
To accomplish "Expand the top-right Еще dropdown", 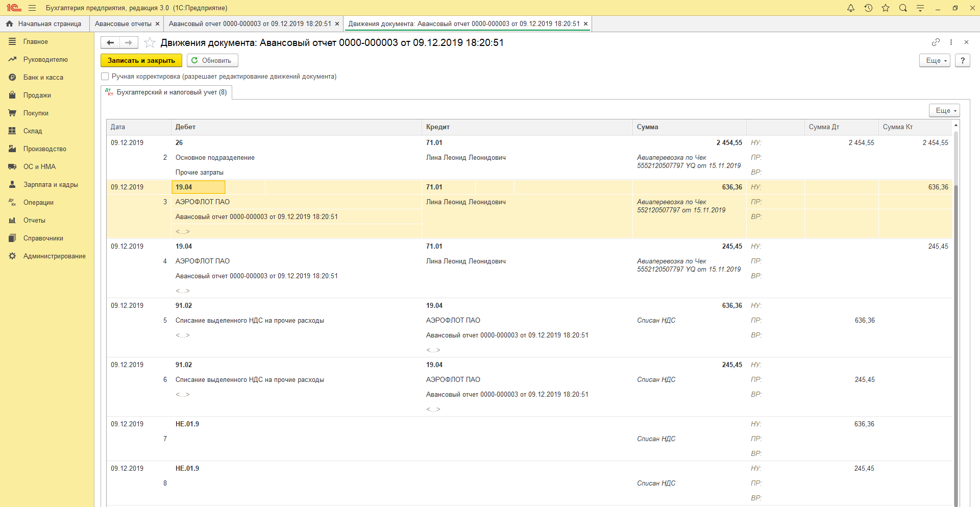I will pyautogui.click(x=935, y=61).
